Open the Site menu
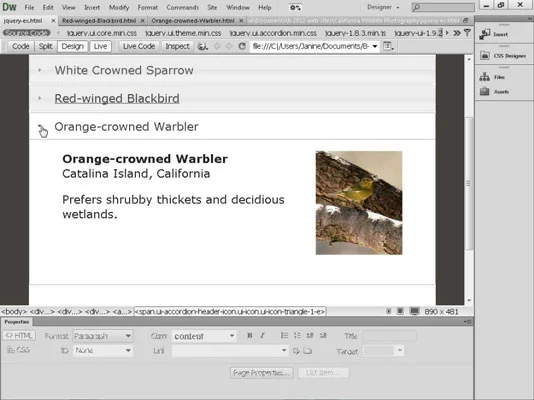The image size is (534, 400). click(212, 7)
